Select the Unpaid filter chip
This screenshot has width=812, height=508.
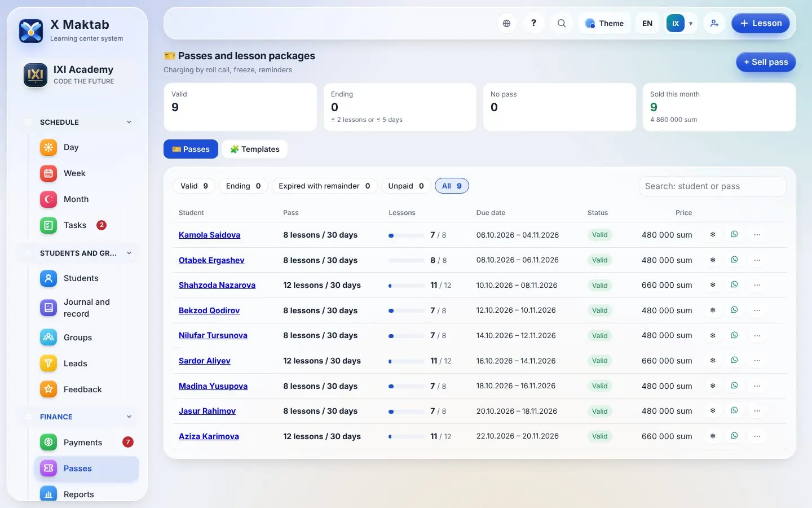click(406, 186)
